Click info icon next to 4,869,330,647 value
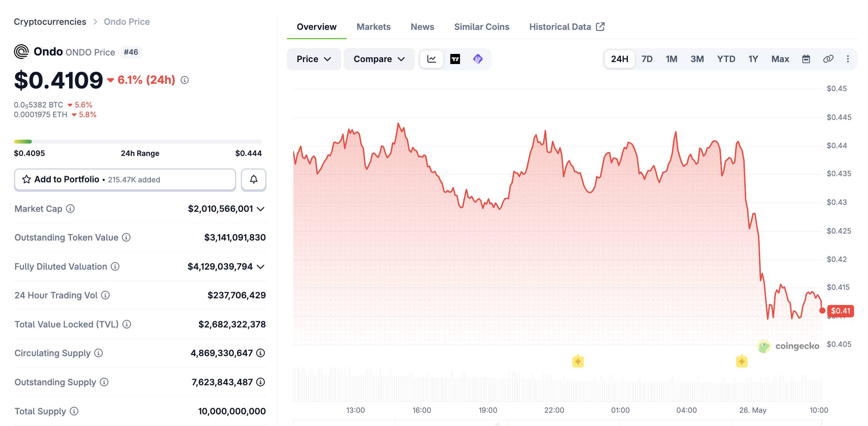 point(261,353)
